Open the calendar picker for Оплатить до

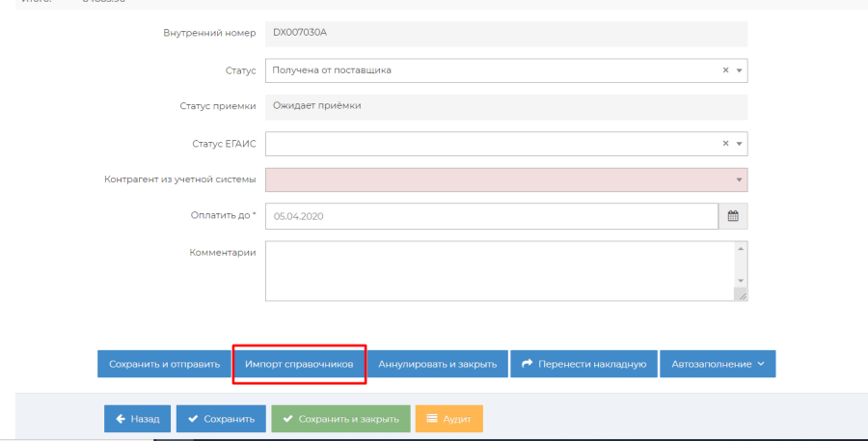pos(733,216)
